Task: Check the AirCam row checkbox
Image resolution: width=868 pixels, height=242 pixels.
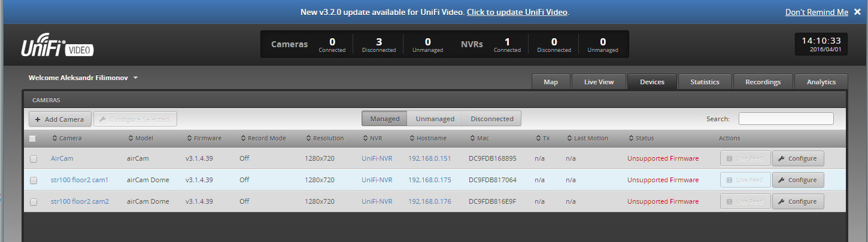Action: (x=34, y=159)
